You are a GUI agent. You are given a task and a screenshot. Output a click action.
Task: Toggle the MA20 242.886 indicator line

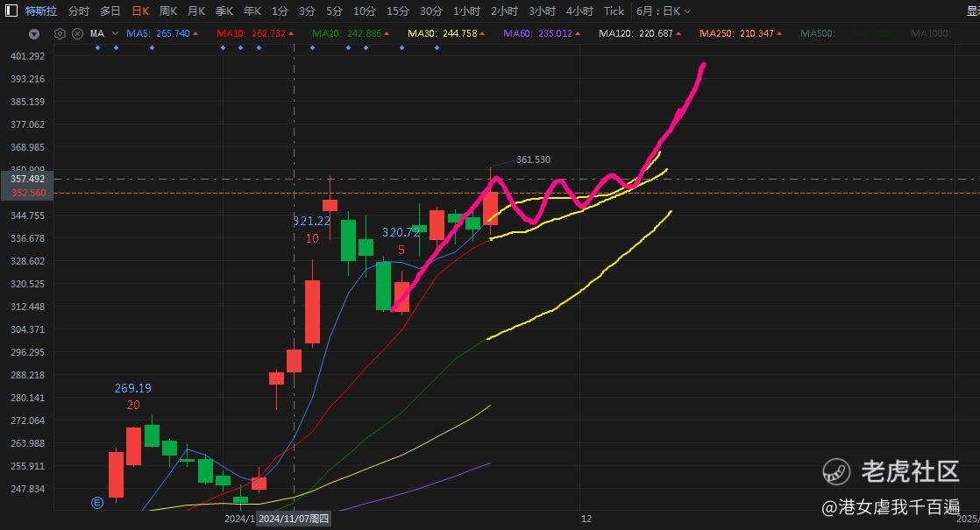pyautogui.click(x=350, y=33)
